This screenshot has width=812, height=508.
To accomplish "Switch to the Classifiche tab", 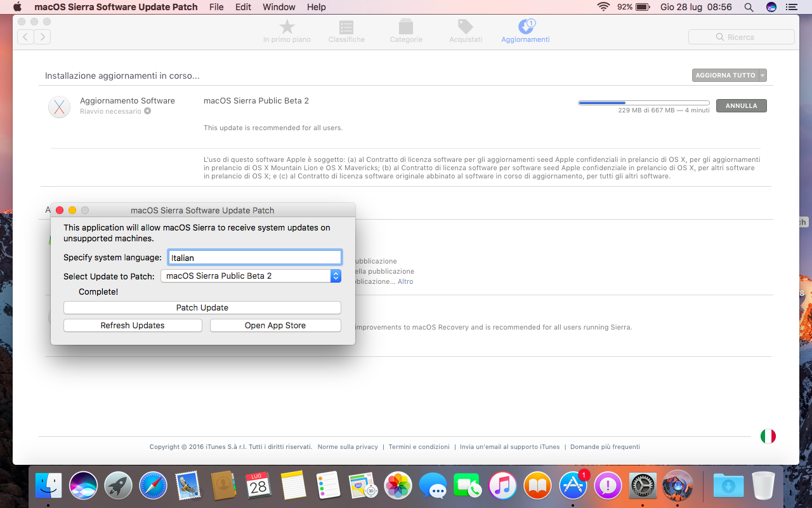I will pyautogui.click(x=346, y=31).
